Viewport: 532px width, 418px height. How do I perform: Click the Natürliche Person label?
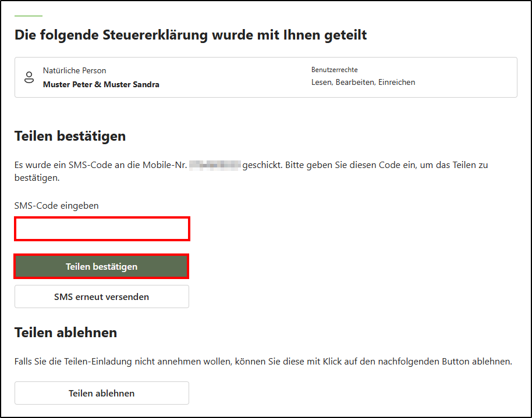pyautogui.click(x=75, y=70)
